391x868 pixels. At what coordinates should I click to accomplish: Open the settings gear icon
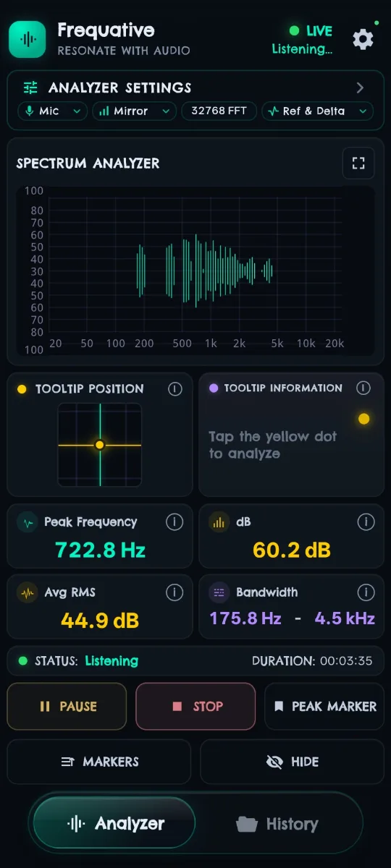click(363, 39)
